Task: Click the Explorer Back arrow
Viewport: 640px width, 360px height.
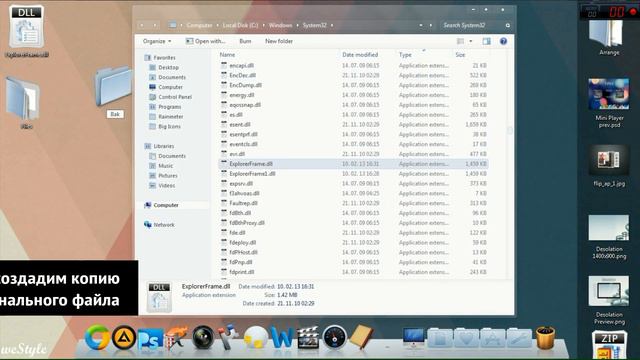Action: point(142,25)
